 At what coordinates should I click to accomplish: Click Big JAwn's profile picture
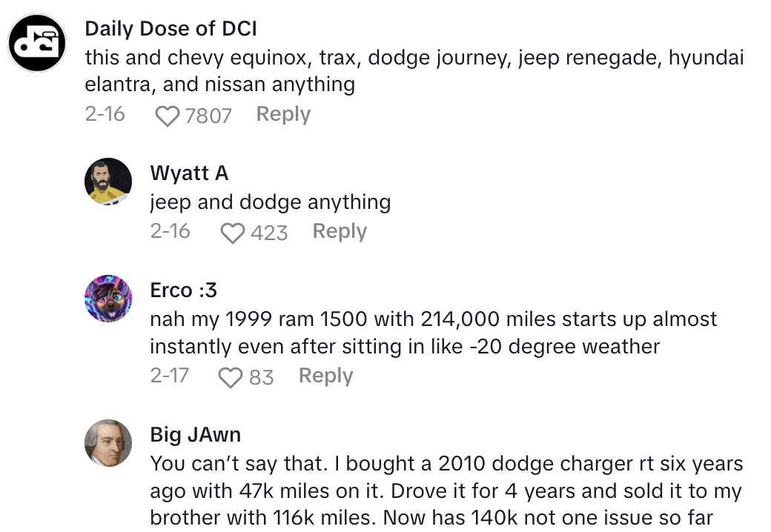tap(108, 443)
